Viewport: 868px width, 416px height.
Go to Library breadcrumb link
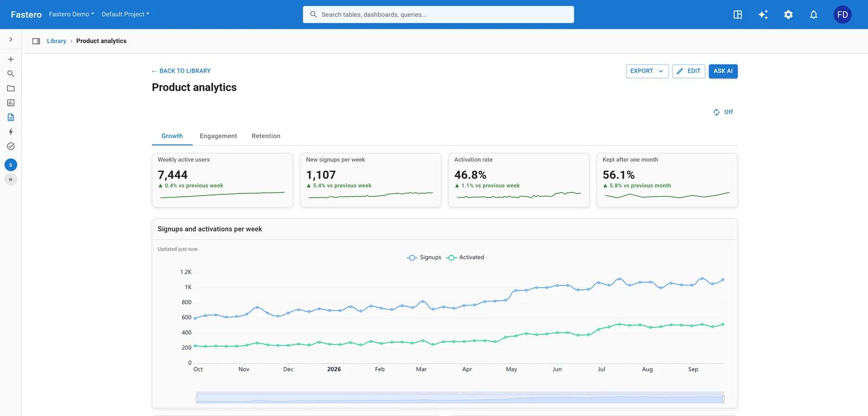(56, 41)
